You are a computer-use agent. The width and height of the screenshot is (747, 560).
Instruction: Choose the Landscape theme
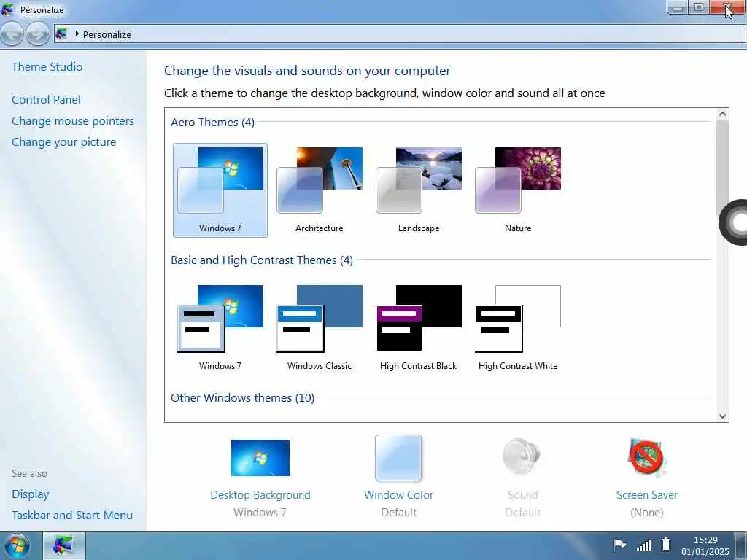point(419,190)
